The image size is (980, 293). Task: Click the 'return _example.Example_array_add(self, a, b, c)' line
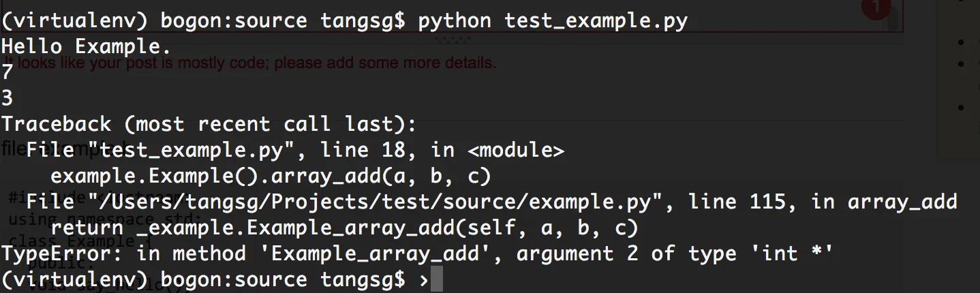click(x=344, y=228)
